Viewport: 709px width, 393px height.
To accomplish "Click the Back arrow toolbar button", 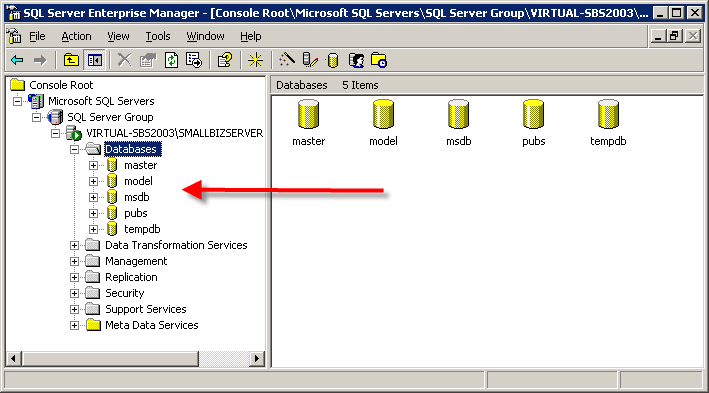I will (17, 60).
